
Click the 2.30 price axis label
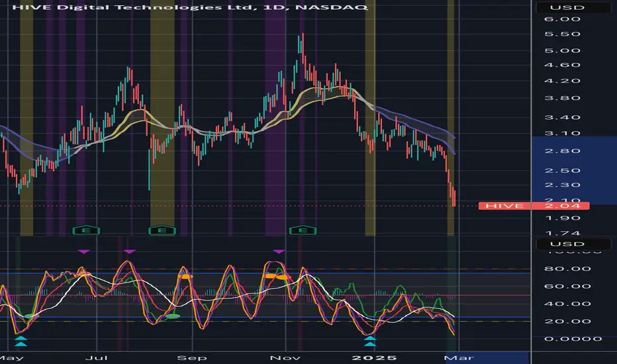tap(562, 185)
